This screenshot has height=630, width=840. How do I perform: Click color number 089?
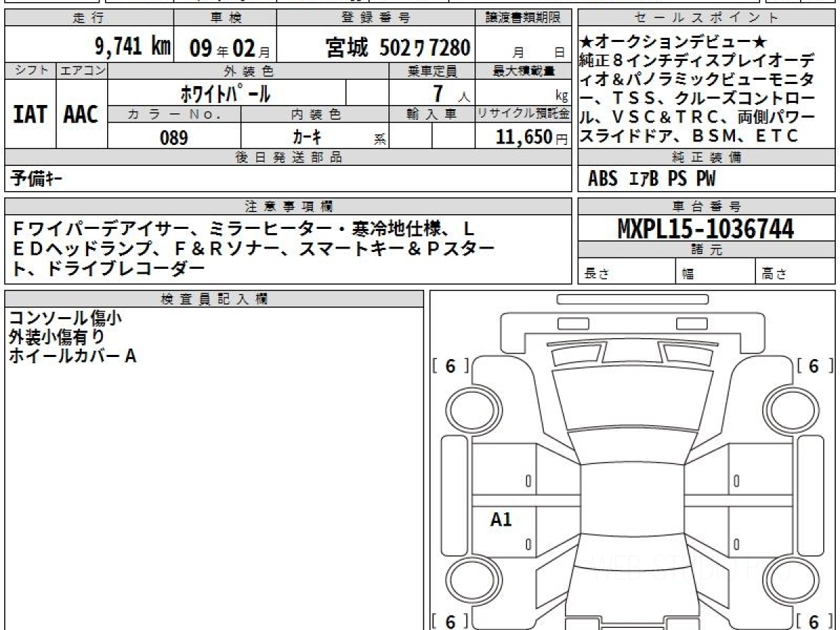pyautogui.click(x=174, y=137)
